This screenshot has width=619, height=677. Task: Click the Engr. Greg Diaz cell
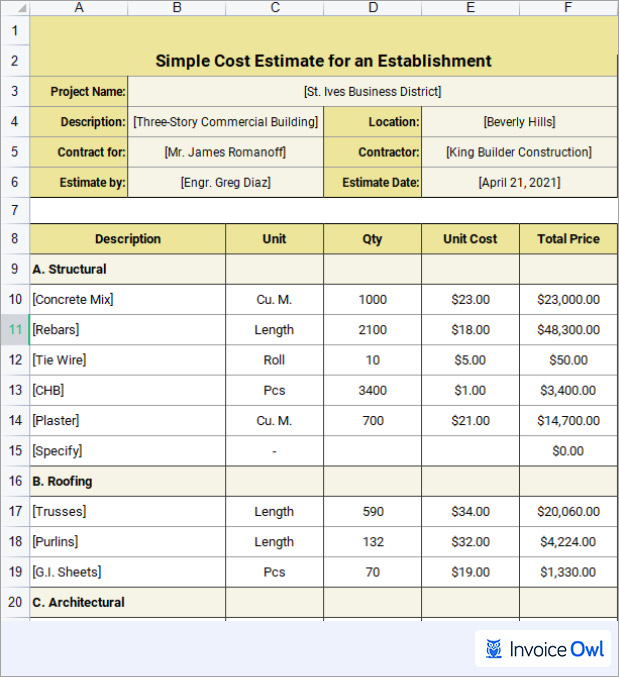pos(225,182)
